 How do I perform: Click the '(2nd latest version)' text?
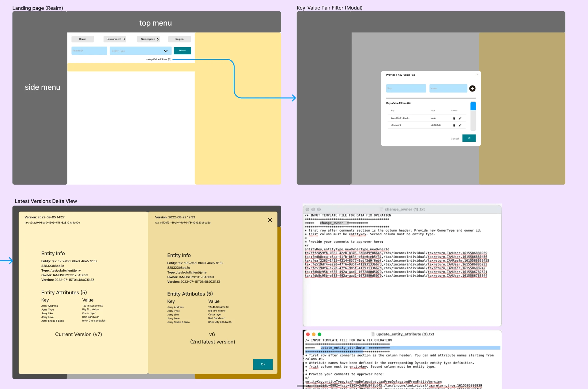(213, 342)
